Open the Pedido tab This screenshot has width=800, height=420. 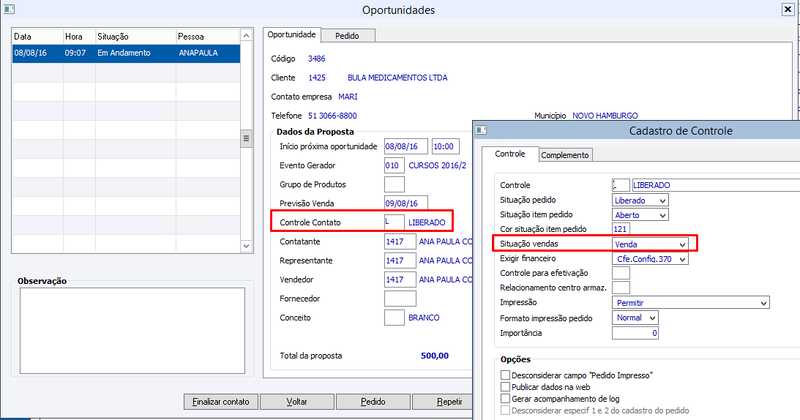click(347, 36)
